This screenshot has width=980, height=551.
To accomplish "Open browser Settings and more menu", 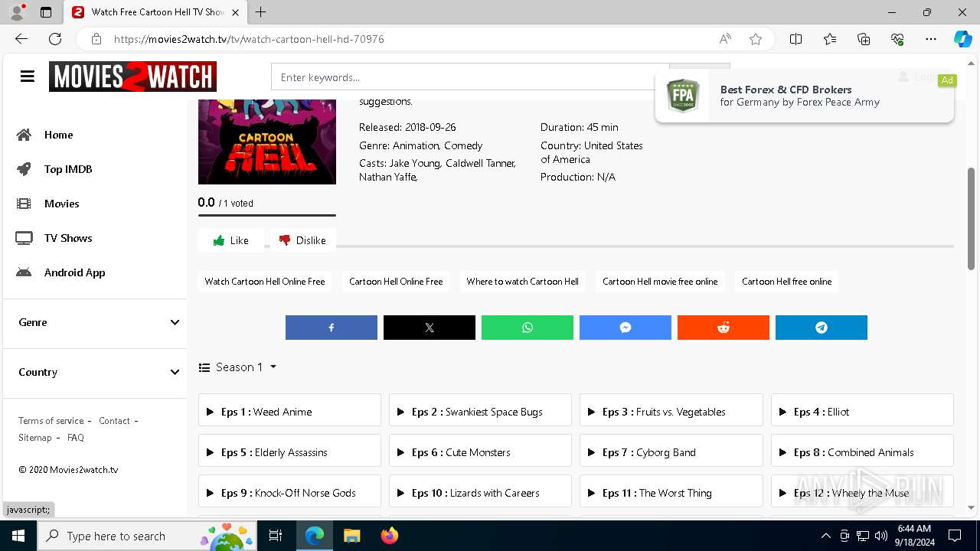I will click(931, 39).
